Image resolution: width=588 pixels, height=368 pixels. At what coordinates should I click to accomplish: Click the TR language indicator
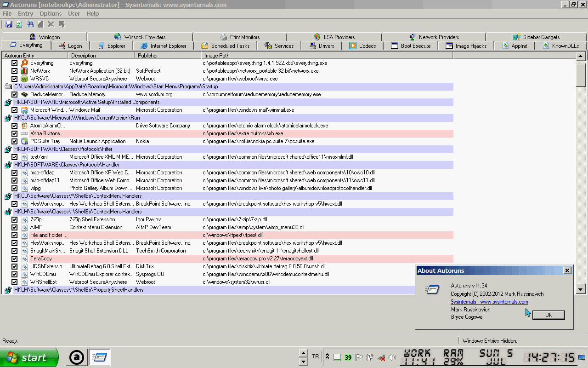pos(316,356)
